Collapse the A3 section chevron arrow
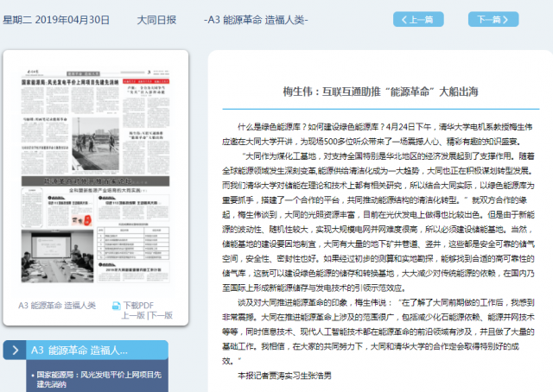The image size is (553, 392). point(15,350)
